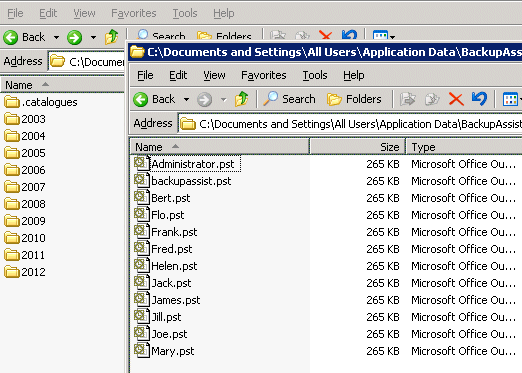Toggle Folders pane in front window
The height and width of the screenshot is (373, 522).
tap(354, 99)
